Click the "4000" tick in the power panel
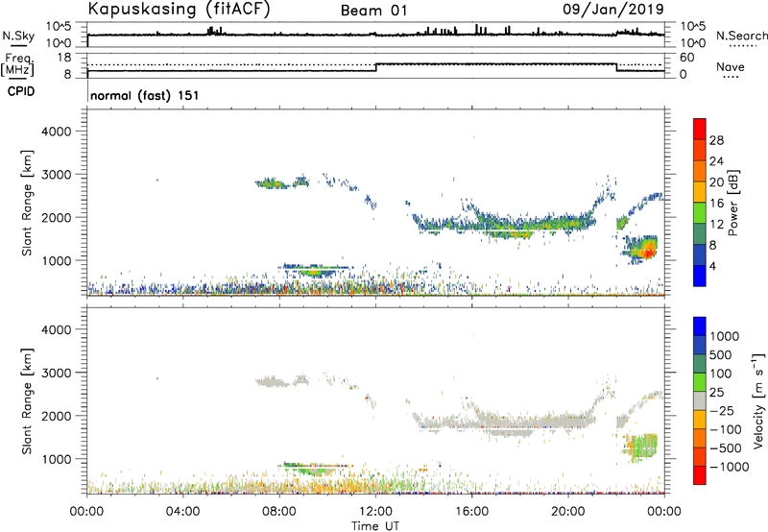 [x=57, y=132]
